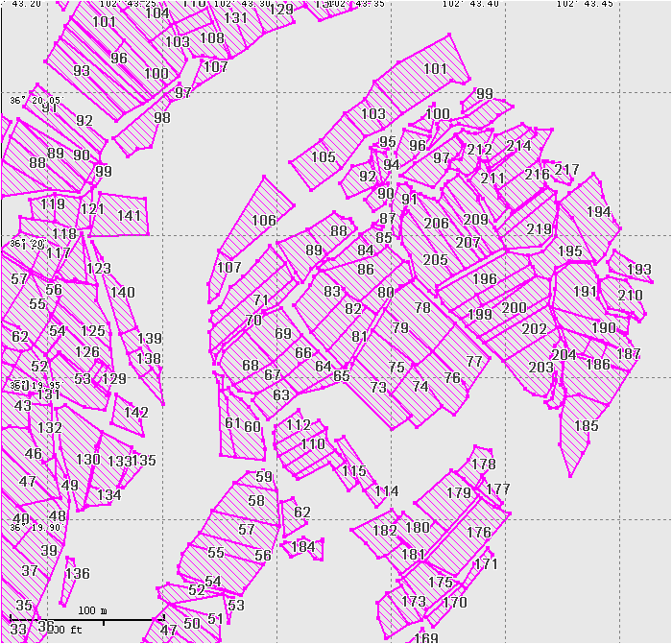Select the parcel numbered 140
The height and width of the screenshot is (644, 672).
122,294
